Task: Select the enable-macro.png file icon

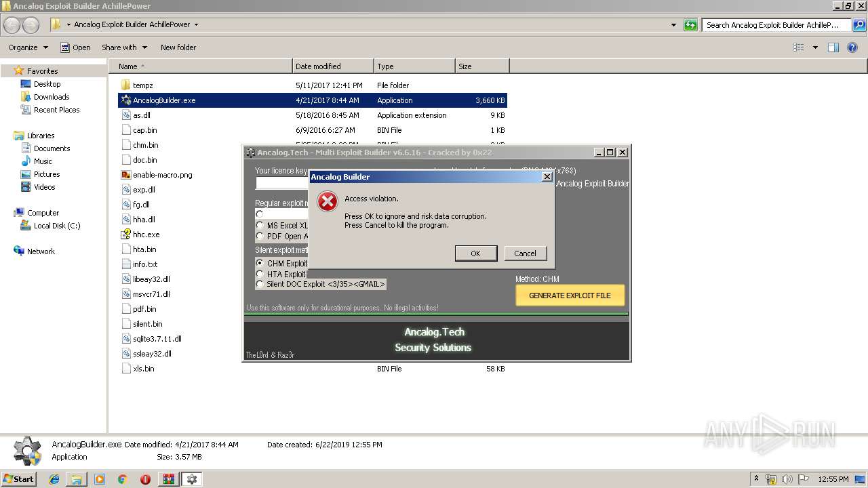Action: click(x=125, y=175)
